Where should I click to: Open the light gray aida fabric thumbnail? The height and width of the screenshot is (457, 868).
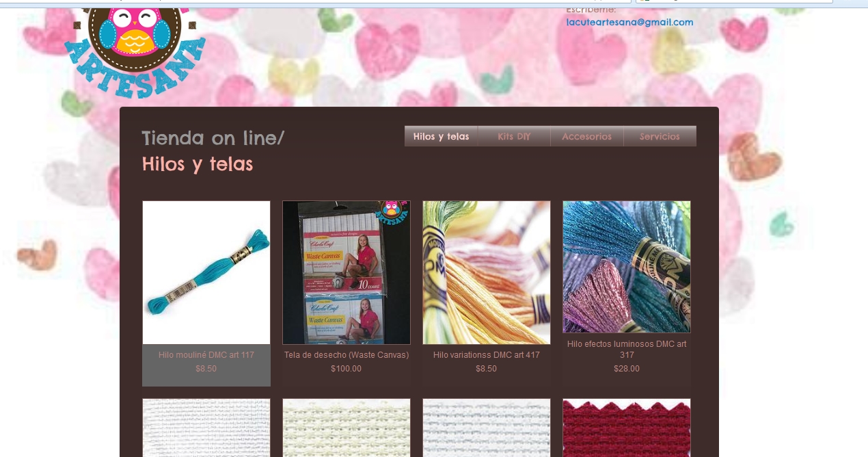tap(487, 428)
